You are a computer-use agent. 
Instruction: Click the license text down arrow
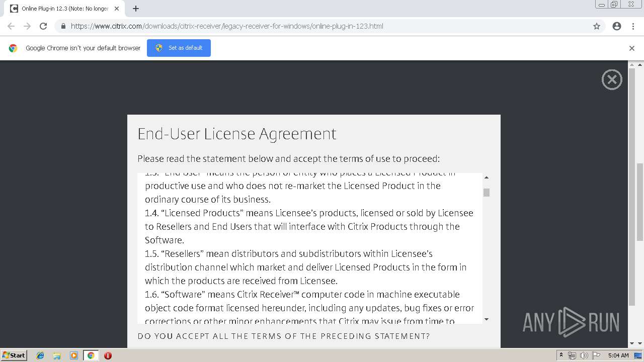(x=486, y=319)
